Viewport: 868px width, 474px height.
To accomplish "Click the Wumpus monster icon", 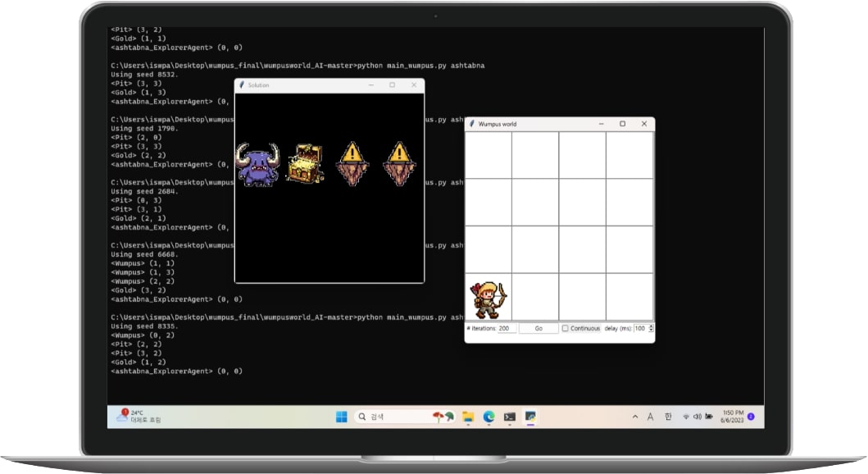I will click(257, 165).
